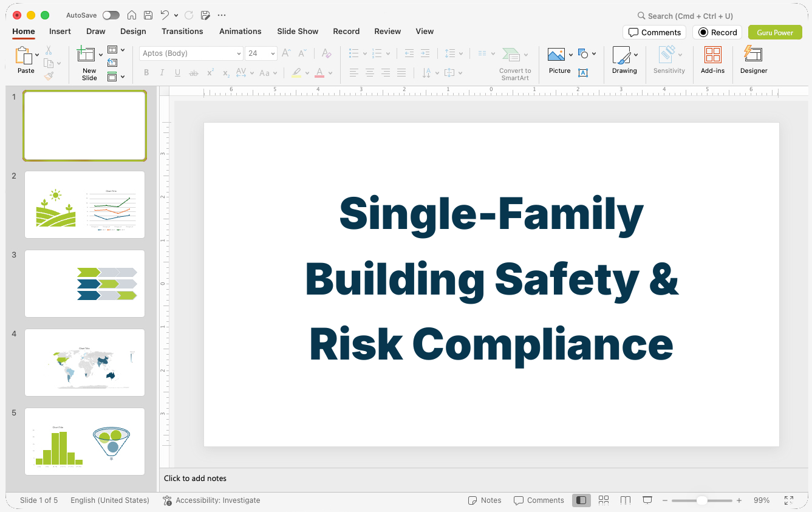This screenshot has height=512, width=812.
Task: Clear all text formatting
Action: [x=327, y=53]
